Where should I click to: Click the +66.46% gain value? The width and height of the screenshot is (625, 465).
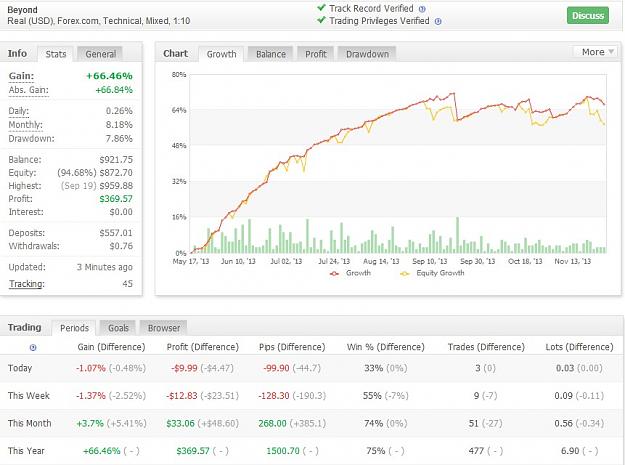pos(109,76)
